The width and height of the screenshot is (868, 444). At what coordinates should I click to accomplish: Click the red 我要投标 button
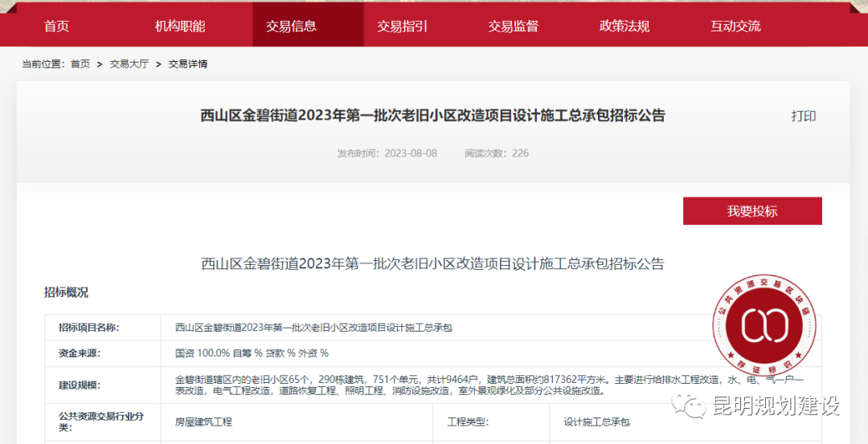752,211
